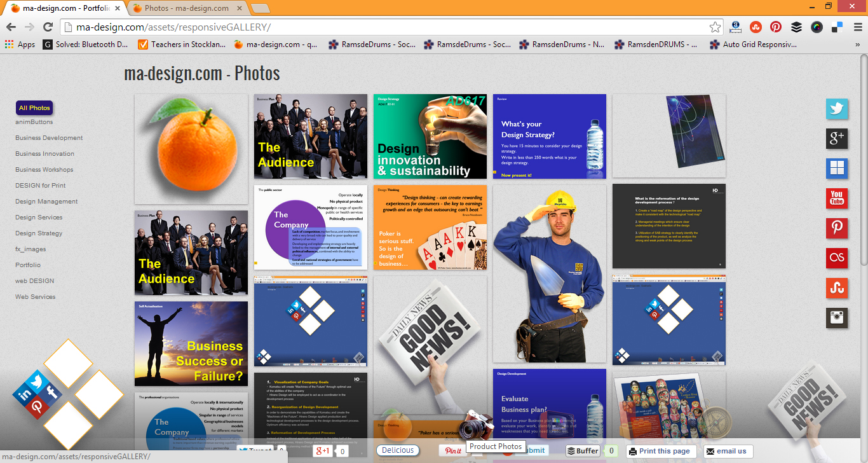Open the Google Plus sidebar icon
Image resolution: width=868 pixels, height=463 pixels.
click(836, 139)
